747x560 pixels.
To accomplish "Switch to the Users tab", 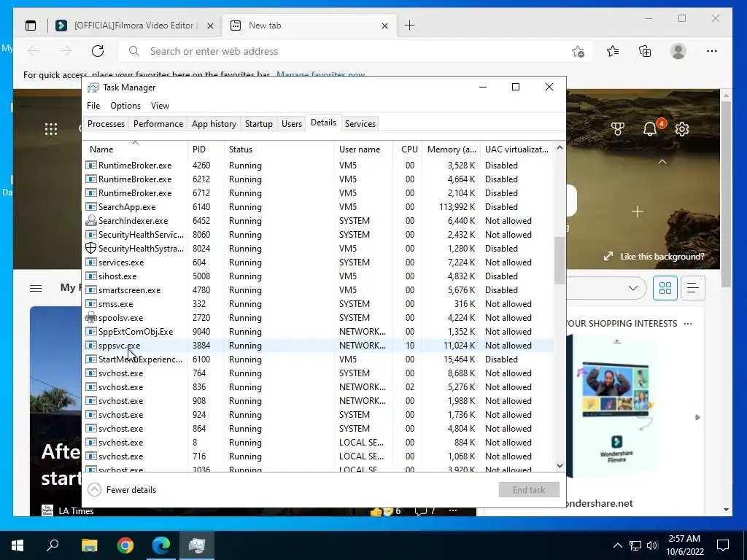I will [x=292, y=124].
